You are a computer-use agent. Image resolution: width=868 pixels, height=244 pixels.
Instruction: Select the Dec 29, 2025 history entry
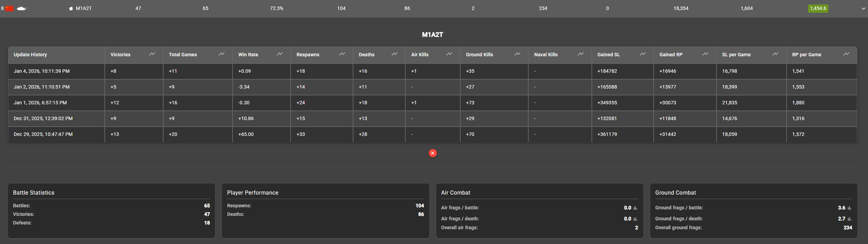(43, 134)
